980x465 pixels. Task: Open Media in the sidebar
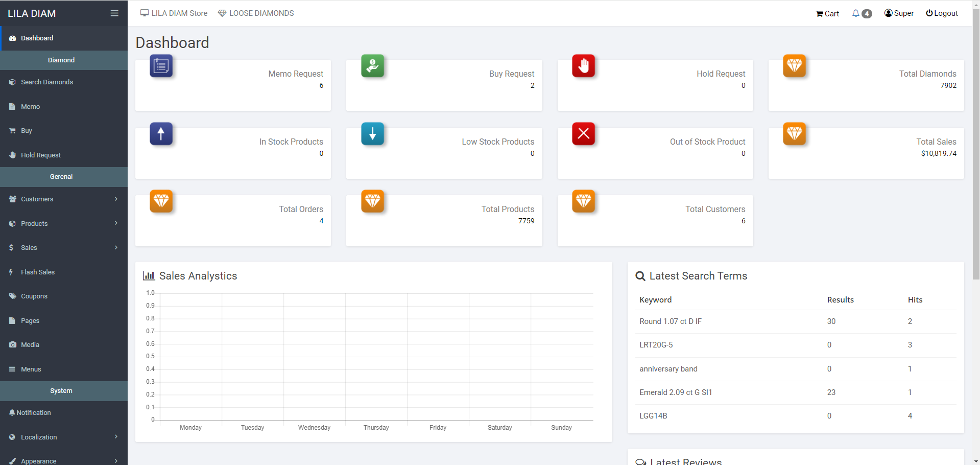[64, 345]
